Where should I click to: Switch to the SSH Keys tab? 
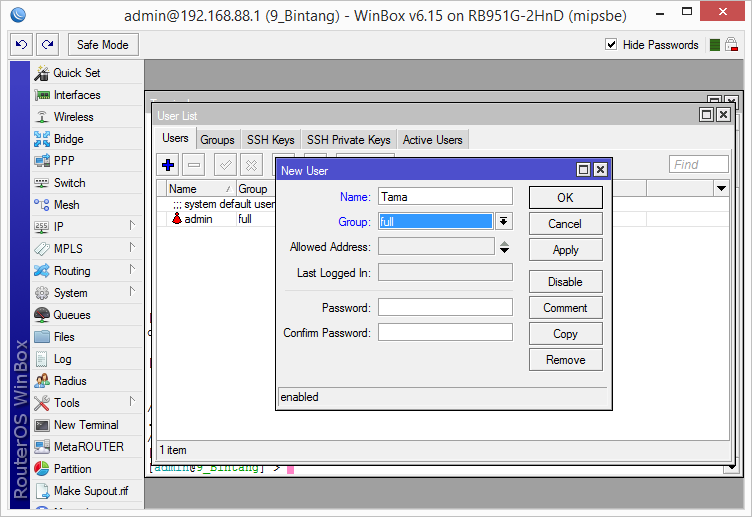[x=270, y=140]
